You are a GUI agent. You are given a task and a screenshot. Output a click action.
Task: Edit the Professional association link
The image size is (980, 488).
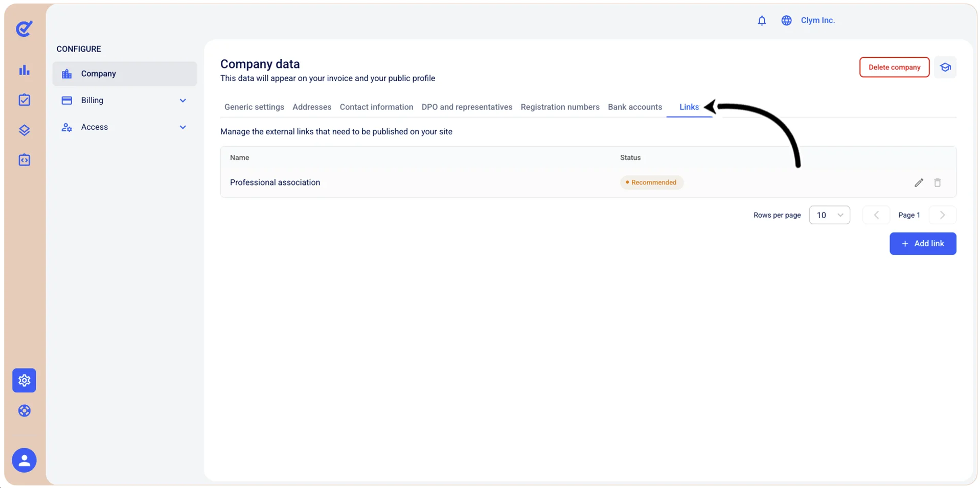[x=919, y=182]
